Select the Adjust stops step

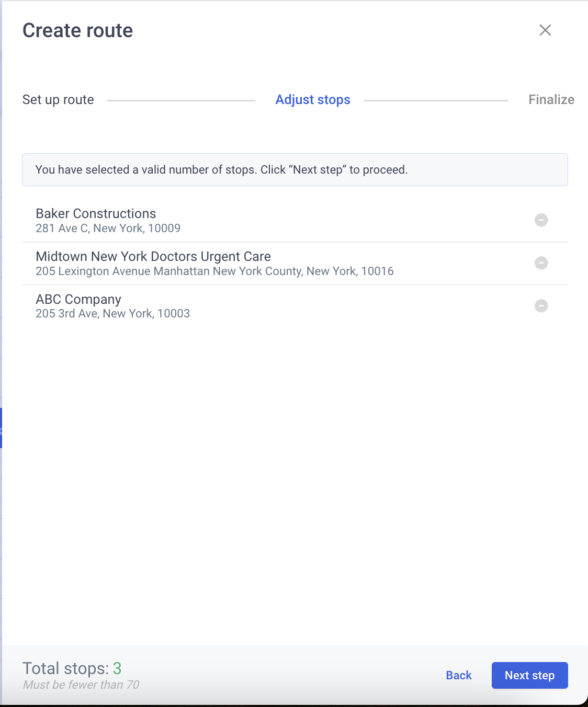(x=313, y=99)
